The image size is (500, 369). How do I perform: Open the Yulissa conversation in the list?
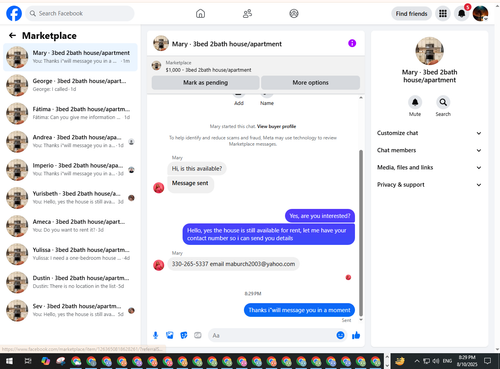click(70, 254)
